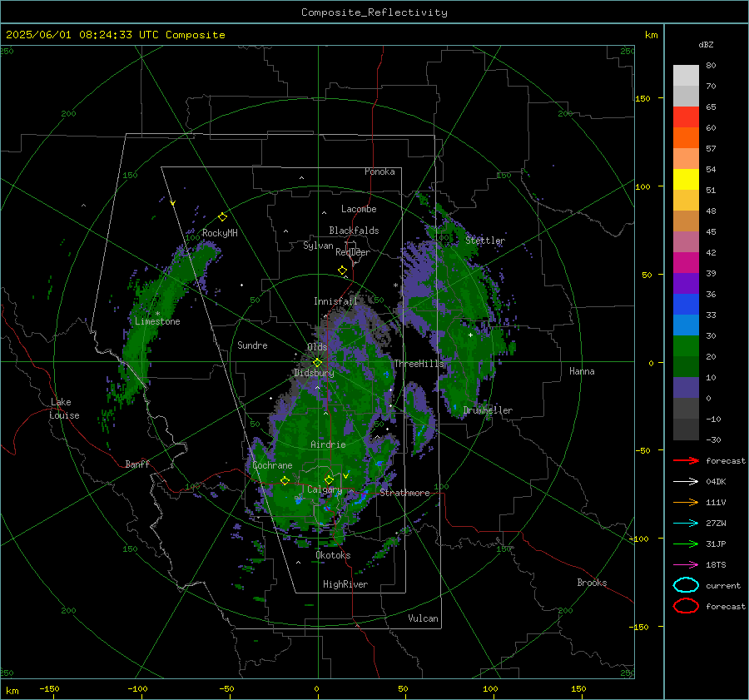Click the Ponoka city label
Screen dimensions: 749x700
tap(379, 171)
